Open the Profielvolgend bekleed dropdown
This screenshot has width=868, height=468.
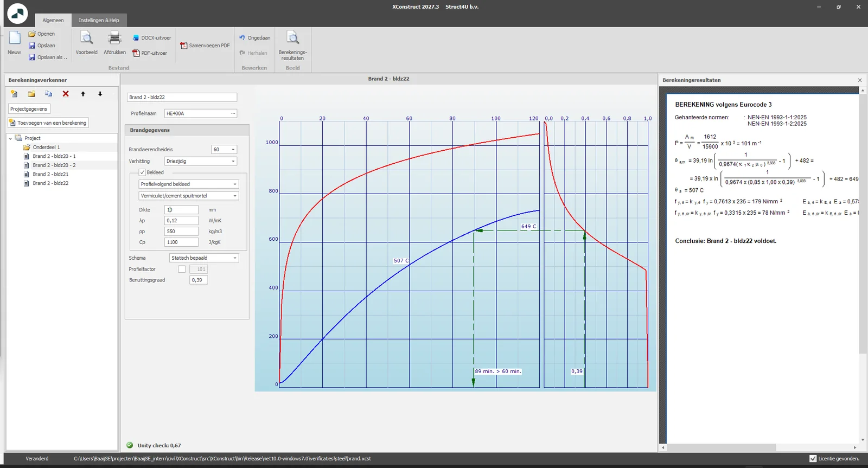tap(235, 184)
